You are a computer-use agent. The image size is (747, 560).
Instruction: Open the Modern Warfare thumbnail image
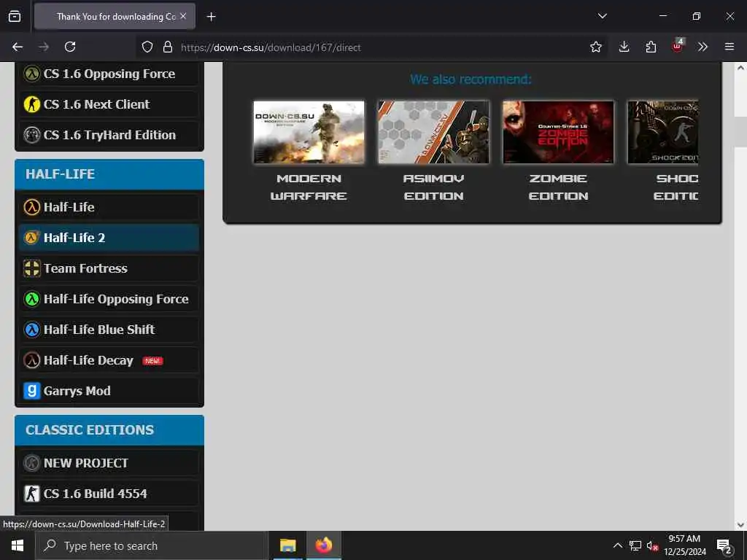click(309, 132)
